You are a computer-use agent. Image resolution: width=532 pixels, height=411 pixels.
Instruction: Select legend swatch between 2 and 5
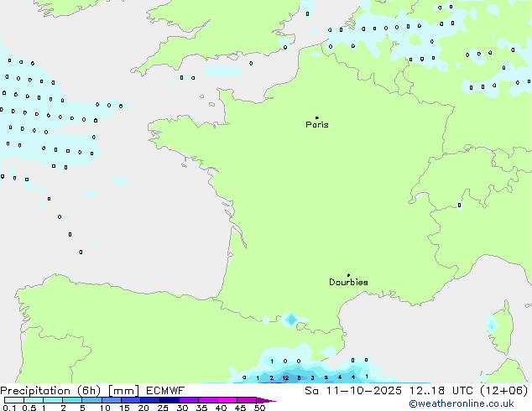[x=72, y=400]
